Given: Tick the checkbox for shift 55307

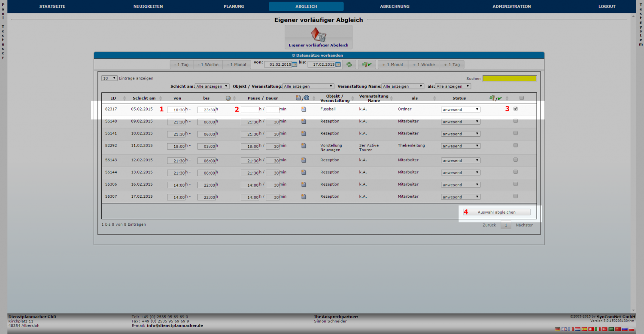Looking at the screenshot, I should click(x=516, y=196).
